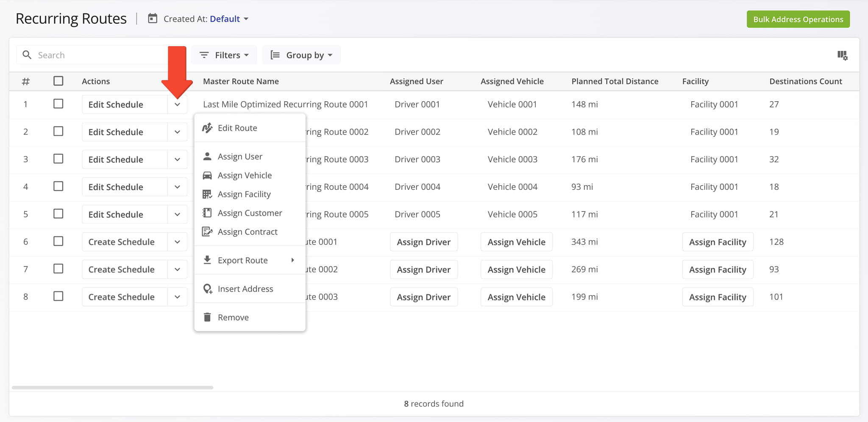
Task: Click the Insert Address pin icon
Action: point(208,289)
